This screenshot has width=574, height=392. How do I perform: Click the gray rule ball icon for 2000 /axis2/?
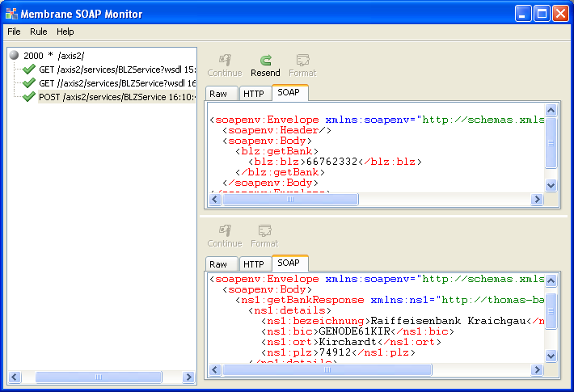[15, 55]
